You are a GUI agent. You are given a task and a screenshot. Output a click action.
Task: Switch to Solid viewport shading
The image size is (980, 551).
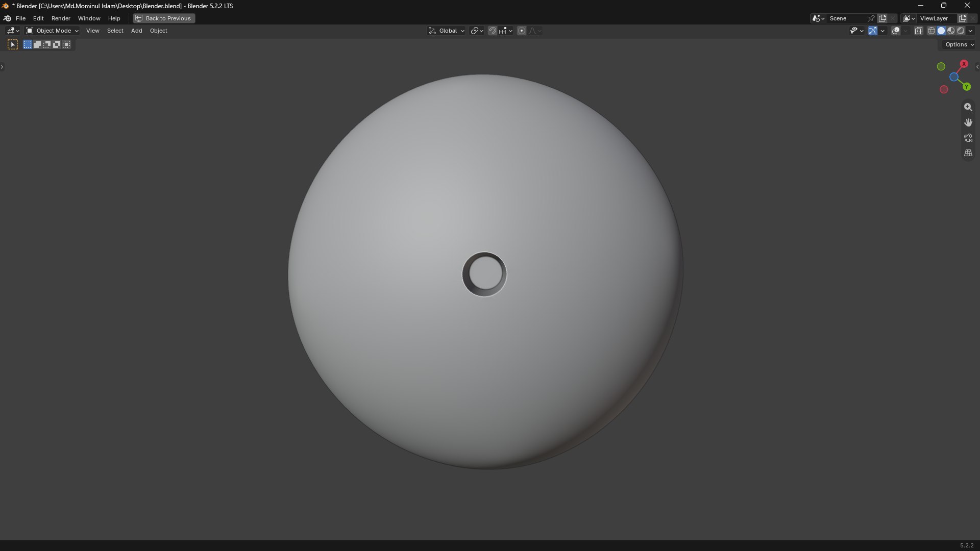pos(941,31)
